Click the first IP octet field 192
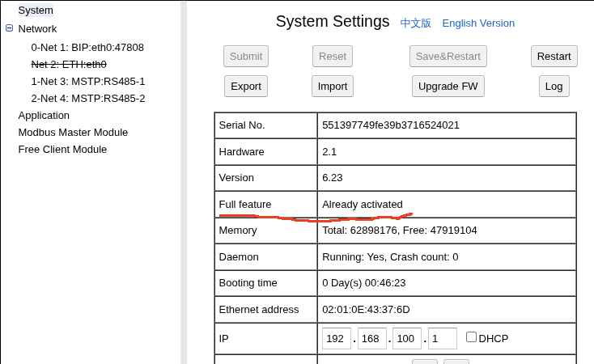The height and width of the screenshot is (364, 594). [x=336, y=338]
